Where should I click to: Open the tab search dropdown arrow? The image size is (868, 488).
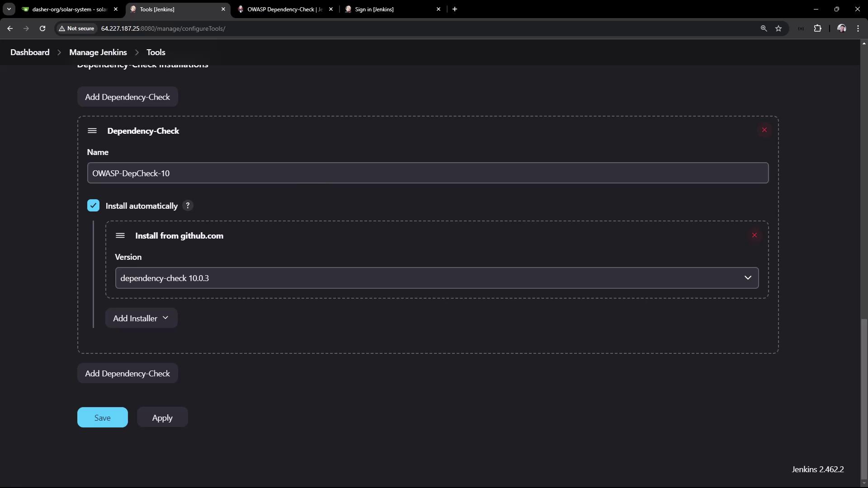(9, 9)
